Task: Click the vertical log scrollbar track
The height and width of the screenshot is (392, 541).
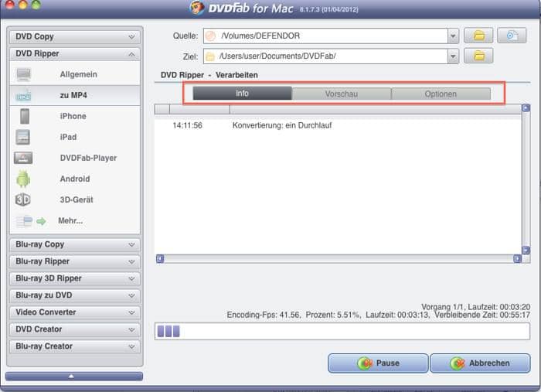Action: [526, 179]
